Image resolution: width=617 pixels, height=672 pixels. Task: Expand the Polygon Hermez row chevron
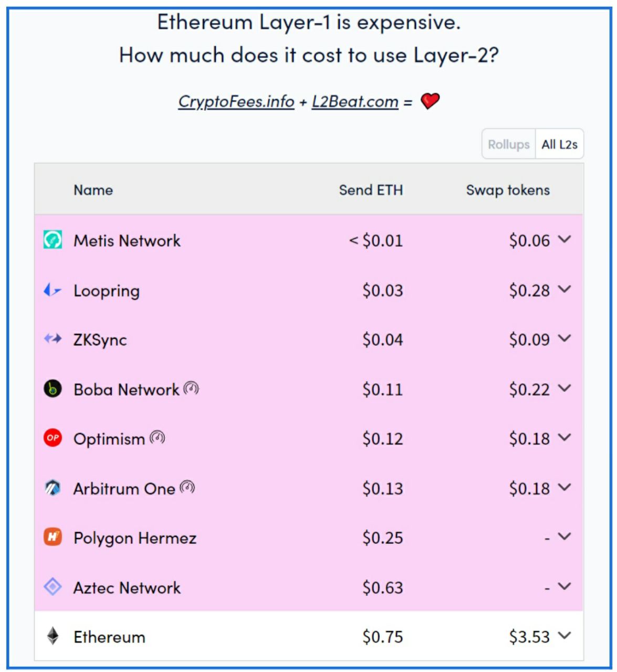tap(564, 537)
